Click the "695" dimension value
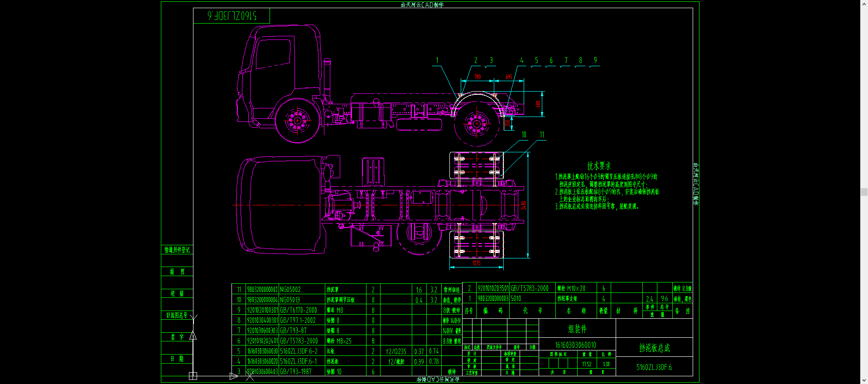The width and height of the screenshot is (868, 384). [x=509, y=77]
